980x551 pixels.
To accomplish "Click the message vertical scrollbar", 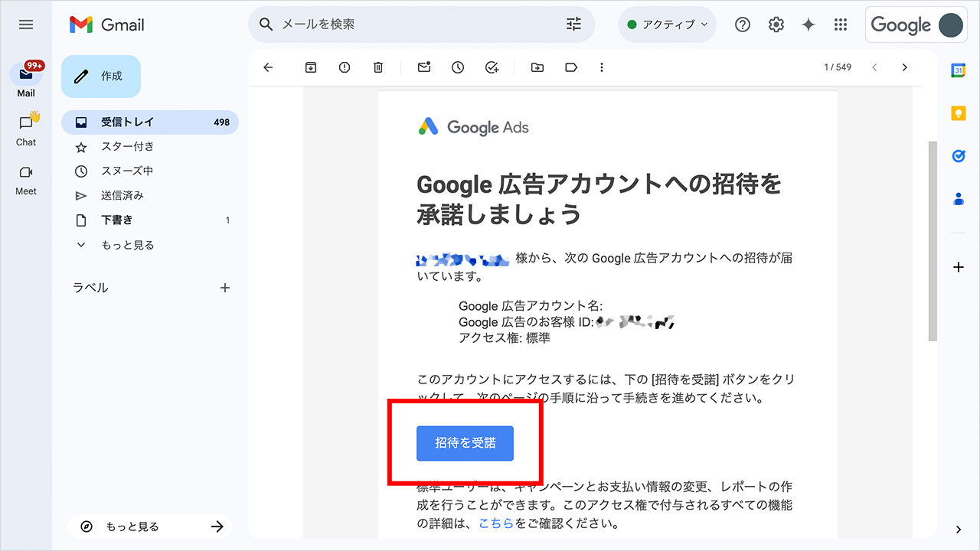I will tap(932, 241).
